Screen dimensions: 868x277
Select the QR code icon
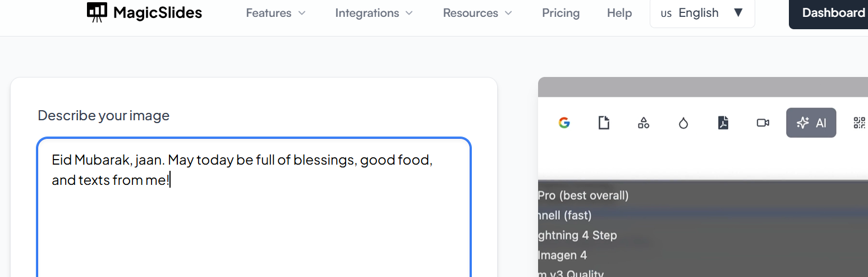(x=859, y=122)
